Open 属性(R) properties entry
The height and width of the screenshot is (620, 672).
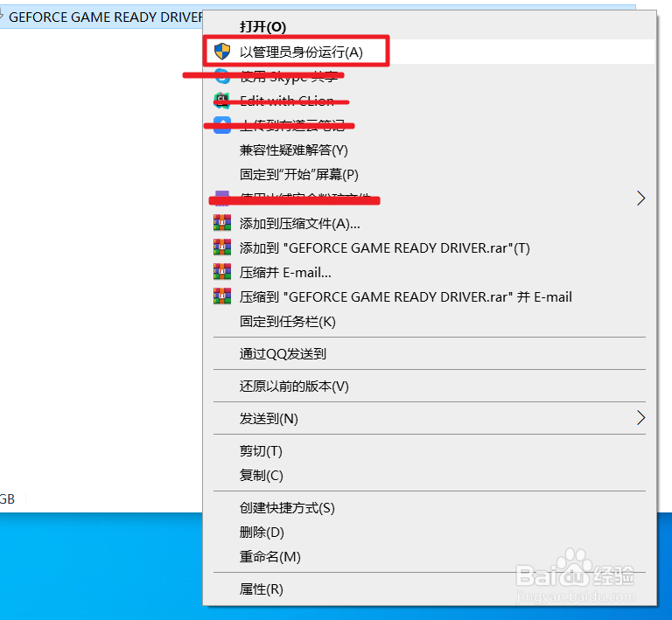tap(261, 589)
